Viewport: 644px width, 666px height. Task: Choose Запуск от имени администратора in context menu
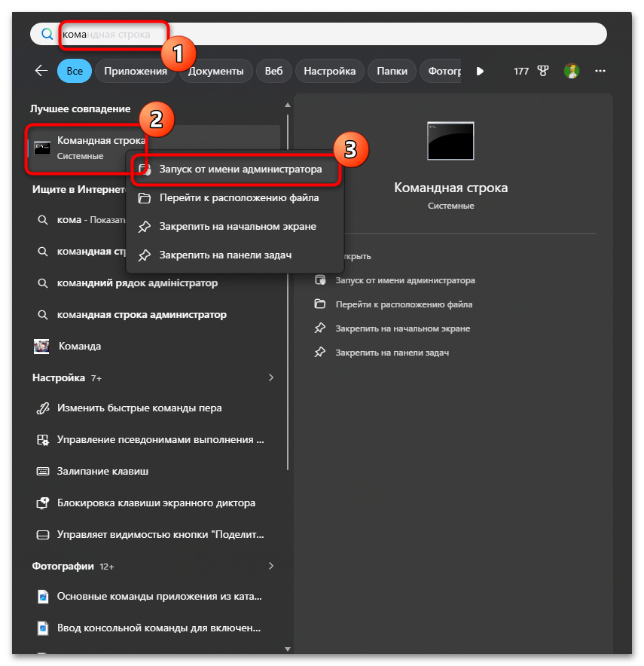pos(236,170)
